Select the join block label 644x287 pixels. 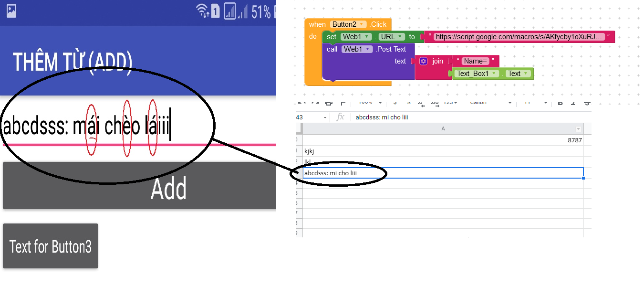pyautogui.click(x=437, y=61)
